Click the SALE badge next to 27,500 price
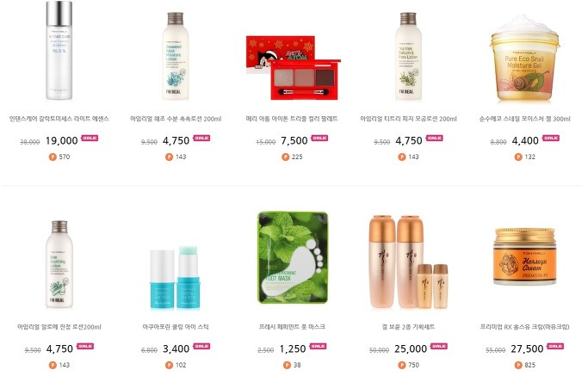588x376 pixels. click(x=555, y=346)
